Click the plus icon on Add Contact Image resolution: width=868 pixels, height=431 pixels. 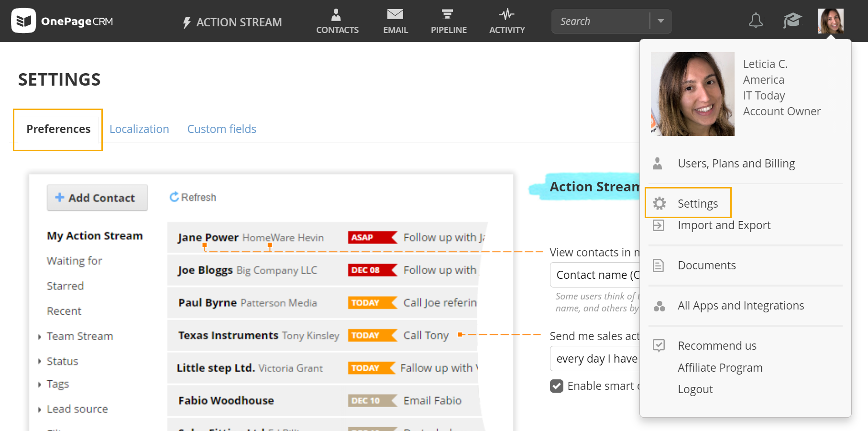pyautogui.click(x=60, y=197)
